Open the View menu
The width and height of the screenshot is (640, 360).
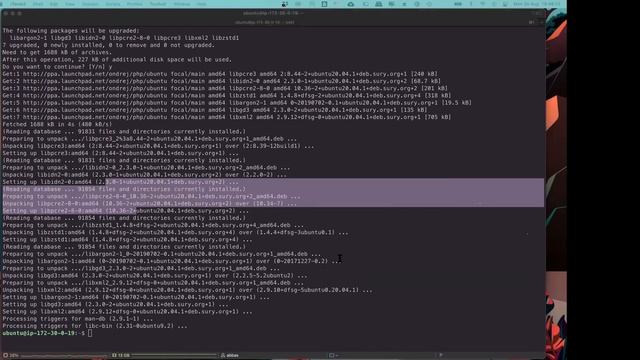click(70, 4)
